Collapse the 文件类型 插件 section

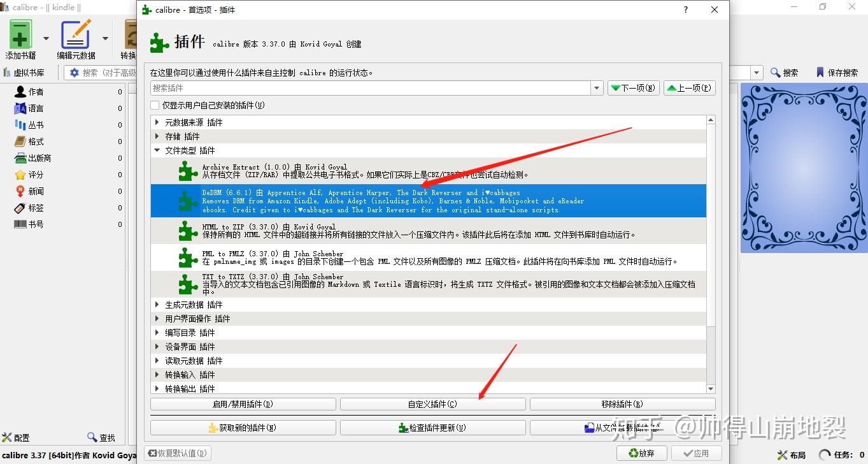coord(156,150)
